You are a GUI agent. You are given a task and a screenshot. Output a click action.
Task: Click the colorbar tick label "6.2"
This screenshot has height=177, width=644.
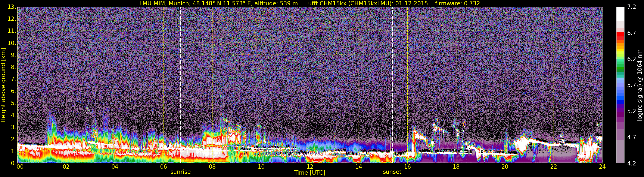(632, 59)
